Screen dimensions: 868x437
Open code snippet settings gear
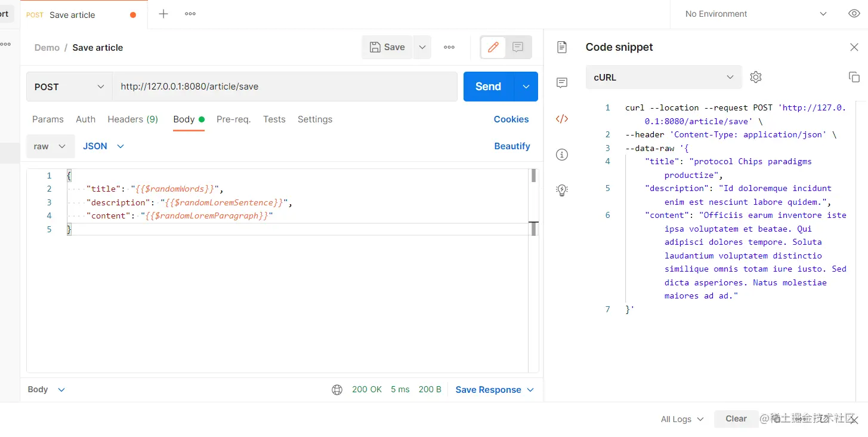click(756, 77)
